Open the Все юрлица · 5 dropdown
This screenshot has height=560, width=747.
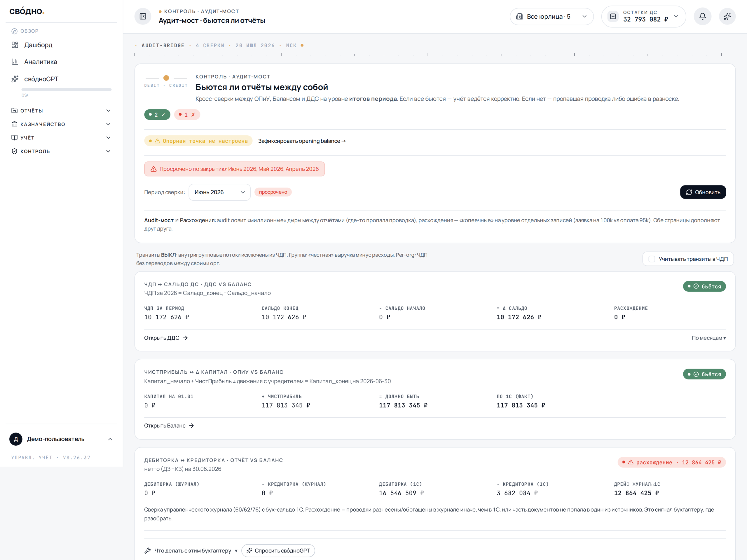pyautogui.click(x=551, y=17)
